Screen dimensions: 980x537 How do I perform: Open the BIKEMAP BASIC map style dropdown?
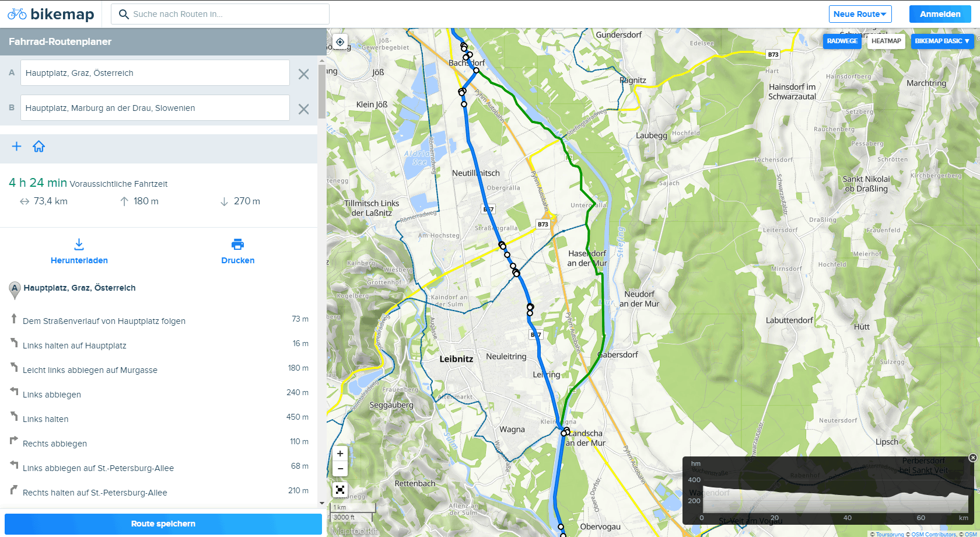point(942,41)
